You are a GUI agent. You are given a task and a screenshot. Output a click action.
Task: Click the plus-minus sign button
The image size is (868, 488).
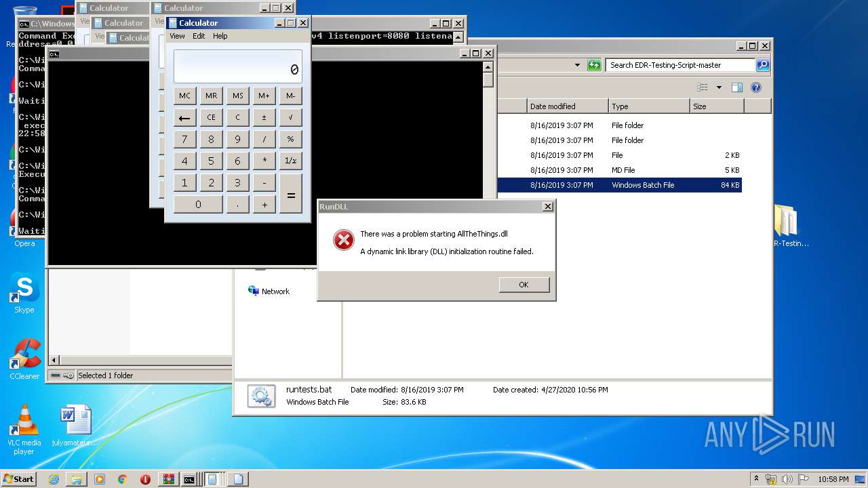pos(264,117)
